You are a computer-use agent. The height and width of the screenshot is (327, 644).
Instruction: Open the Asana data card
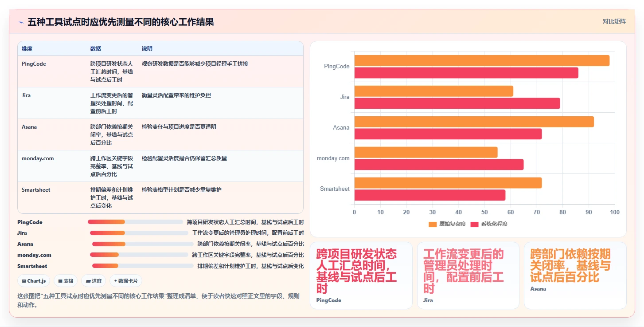point(575,276)
